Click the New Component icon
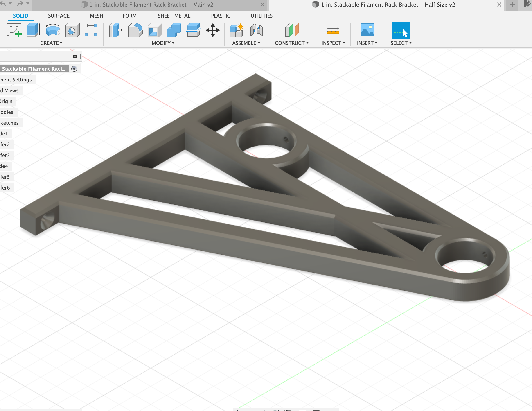 237,30
